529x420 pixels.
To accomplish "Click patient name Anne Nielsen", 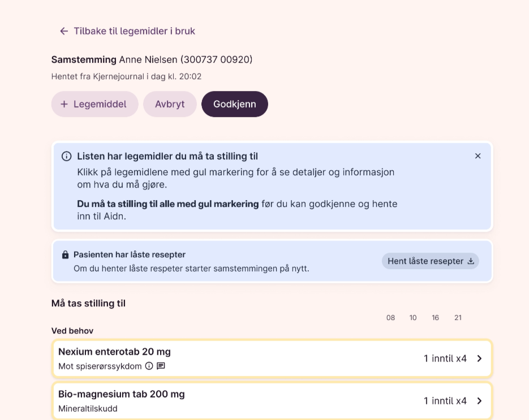I will coord(148,59).
